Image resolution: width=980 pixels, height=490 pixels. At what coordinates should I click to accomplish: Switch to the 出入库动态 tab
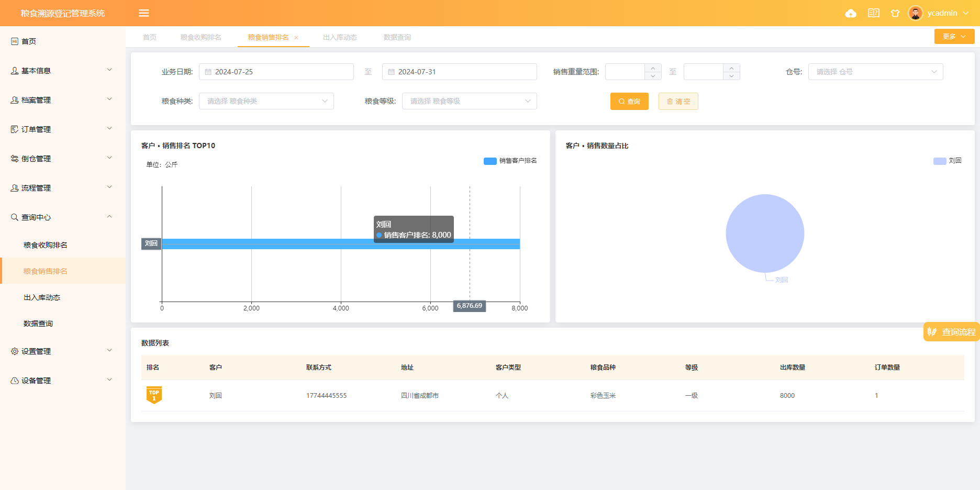340,37
